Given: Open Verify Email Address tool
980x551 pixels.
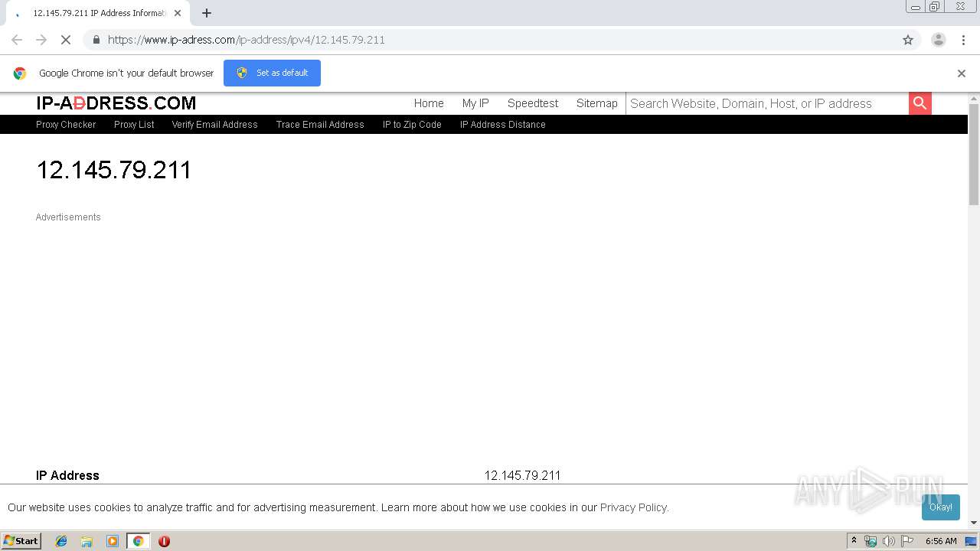Looking at the screenshot, I should click(x=214, y=125).
